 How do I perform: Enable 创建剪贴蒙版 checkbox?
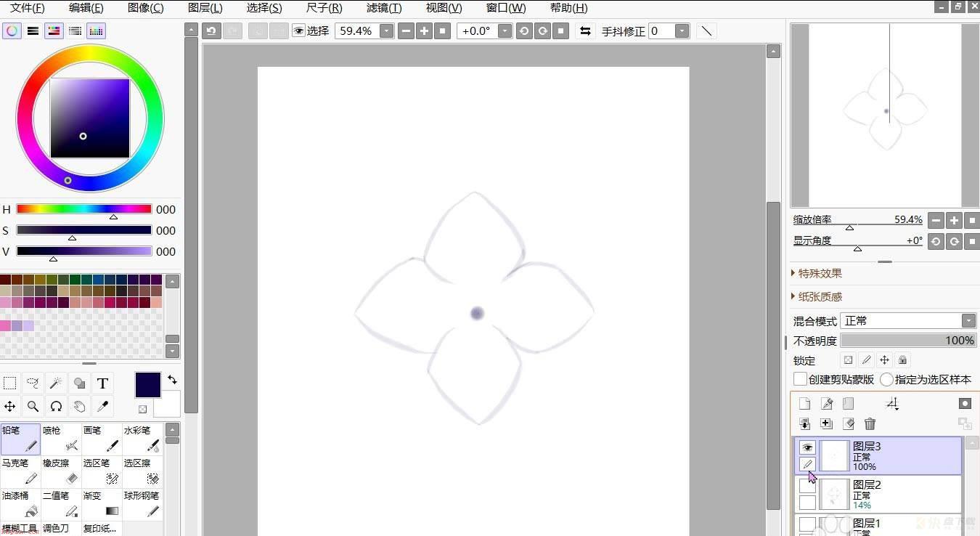(800, 379)
